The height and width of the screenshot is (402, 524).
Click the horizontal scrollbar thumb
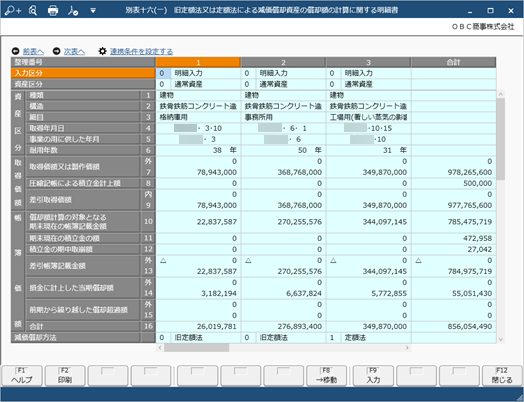(x=196, y=348)
